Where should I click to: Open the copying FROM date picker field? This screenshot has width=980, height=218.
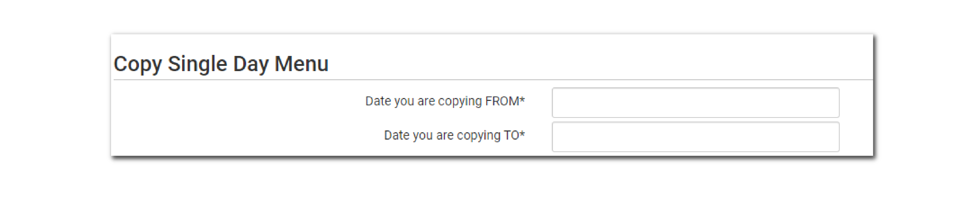click(x=695, y=102)
